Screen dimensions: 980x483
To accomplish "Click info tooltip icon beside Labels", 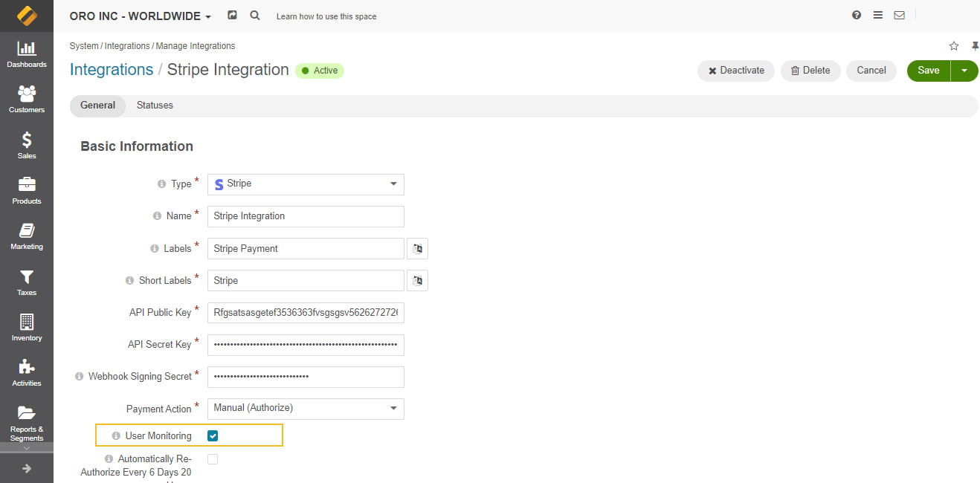I will coord(155,249).
